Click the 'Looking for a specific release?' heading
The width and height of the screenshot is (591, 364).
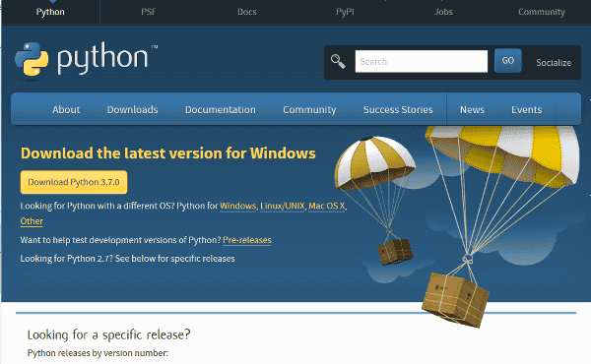[108, 334]
